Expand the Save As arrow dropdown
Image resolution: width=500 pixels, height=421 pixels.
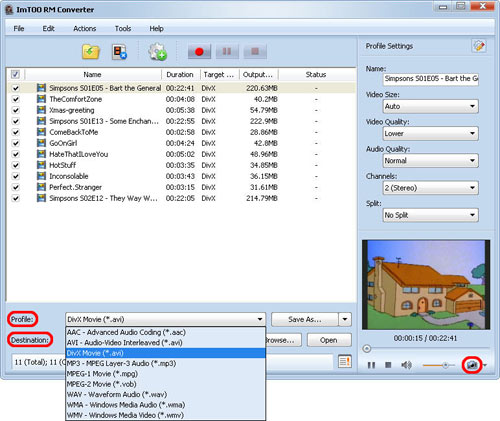[x=345, y=319]
